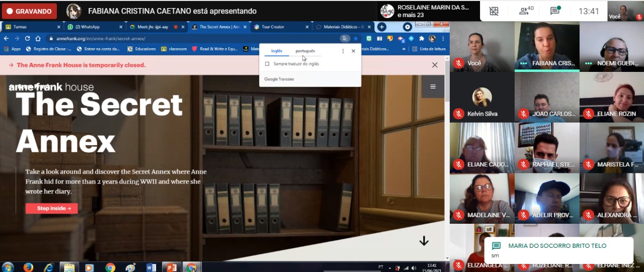Enable 'Sempre traduzir do inglês' checkbox
The image size is (644, 272).
[x=267, y=64]
